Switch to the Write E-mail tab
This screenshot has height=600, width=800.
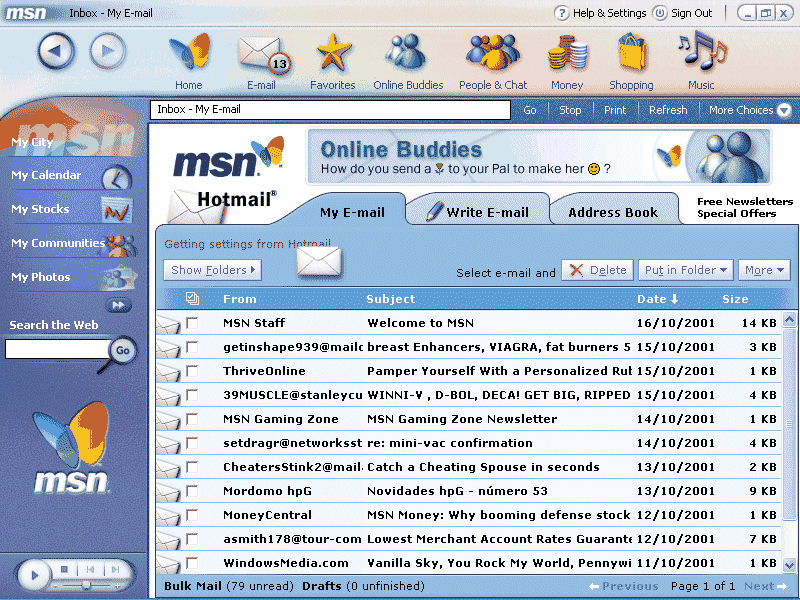click(x=477, y=211)
